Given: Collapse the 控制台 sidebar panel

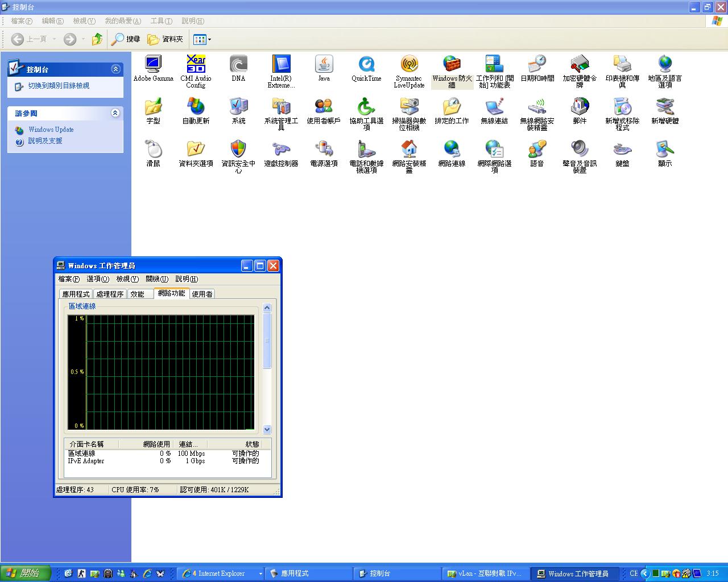Looking at the screenshot, I should click(x=115, y=69).
